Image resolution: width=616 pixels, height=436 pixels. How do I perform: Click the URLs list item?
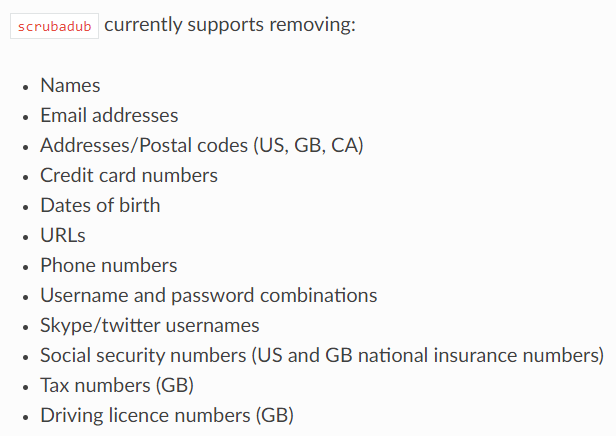[63, 236]
